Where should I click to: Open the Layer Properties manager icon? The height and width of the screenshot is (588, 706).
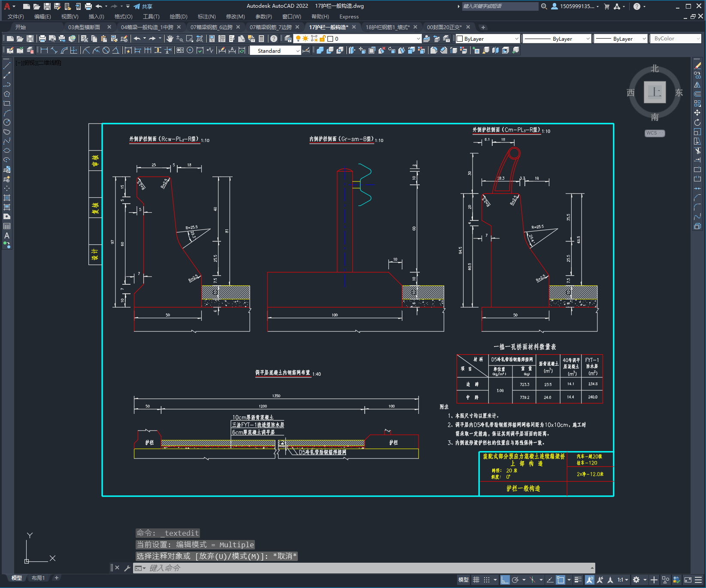click(x=288, y=39)
